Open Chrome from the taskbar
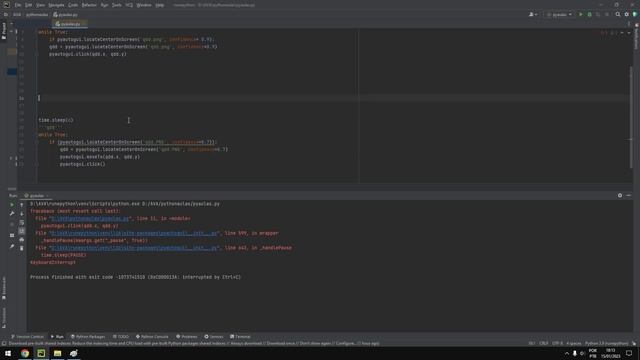The height and width of the screenshot is (360, 640). (25, 353)
